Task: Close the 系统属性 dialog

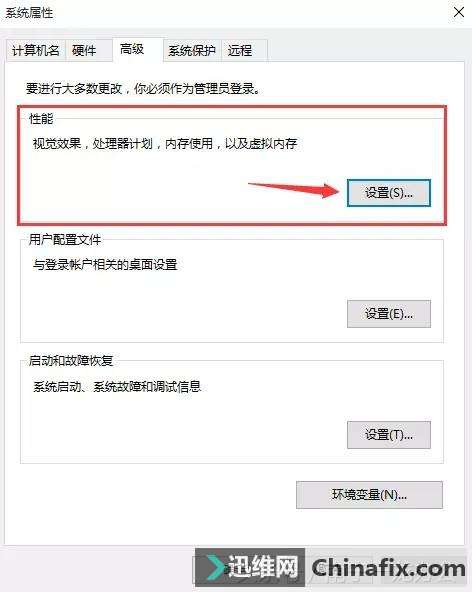Action: click(x=459, y=12)
